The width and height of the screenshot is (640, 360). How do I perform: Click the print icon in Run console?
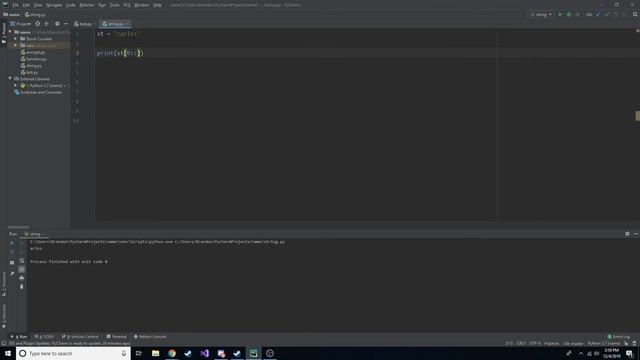click(22, 278)
